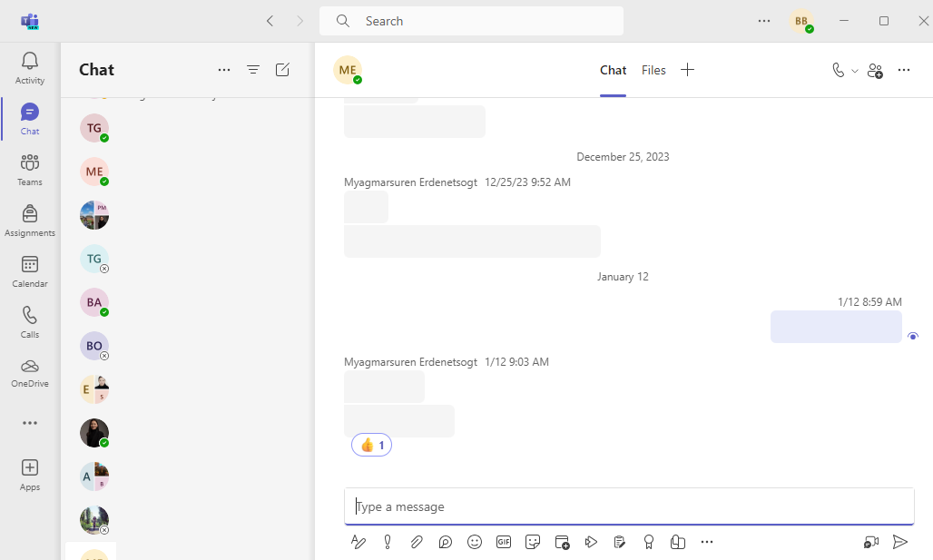Open the Teams section in sidebar
The width and height of the screenshot is (933, 560).
[x=30, y=171]
